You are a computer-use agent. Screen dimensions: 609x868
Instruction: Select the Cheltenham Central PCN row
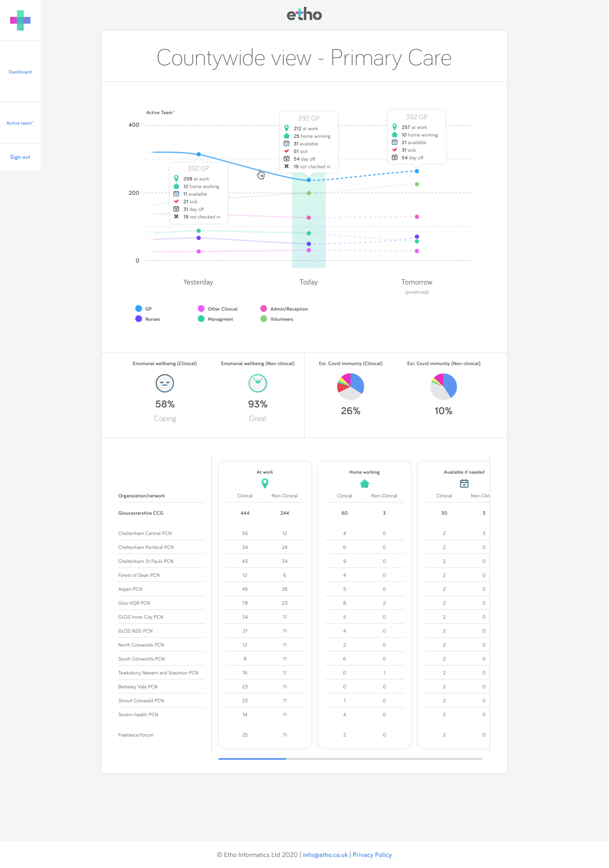click(x=145, y=533)
